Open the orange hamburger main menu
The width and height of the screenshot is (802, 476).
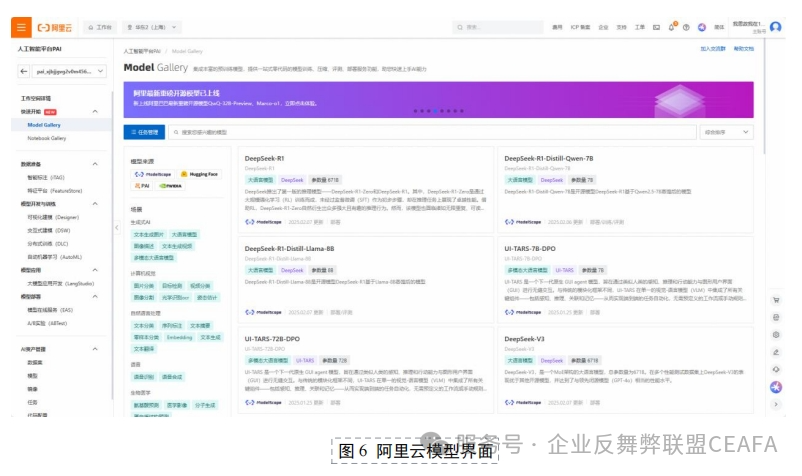tap(21, 27)
